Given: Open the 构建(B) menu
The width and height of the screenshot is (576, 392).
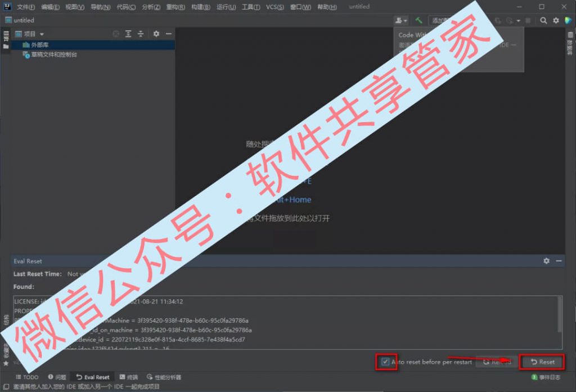Looking at the screenshot, I should coord(201,7).
